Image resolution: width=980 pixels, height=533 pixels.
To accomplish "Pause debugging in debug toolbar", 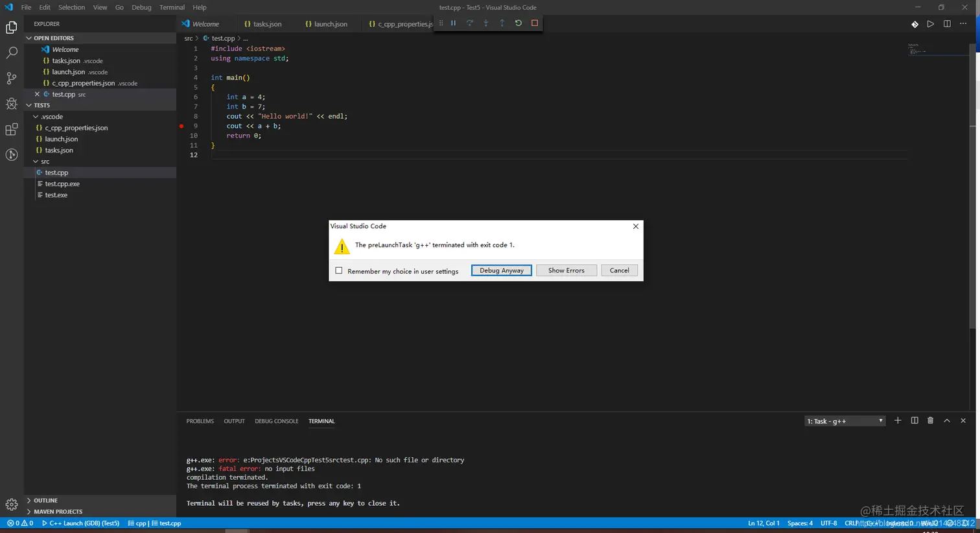I will click(454, 23).
